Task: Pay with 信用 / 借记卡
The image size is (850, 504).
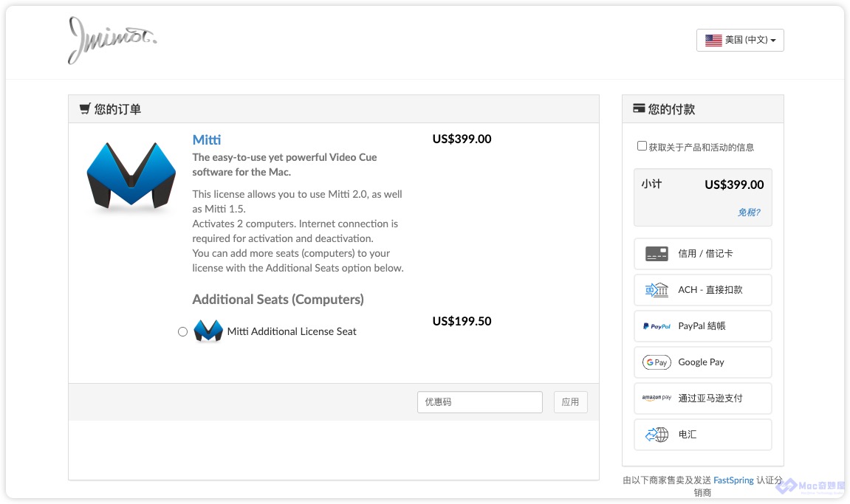Action: 702,254
